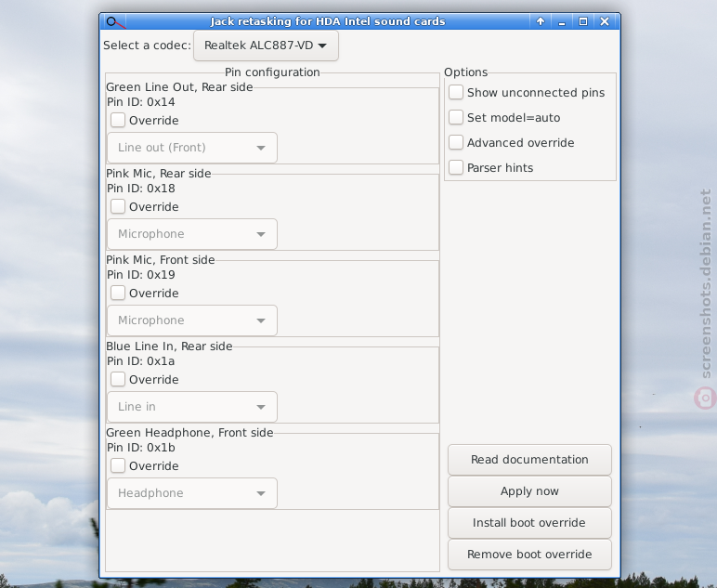Click 'Pin ID: 0x14' text
The height and width of the screenshot is (588, 717).
(141, 102)
